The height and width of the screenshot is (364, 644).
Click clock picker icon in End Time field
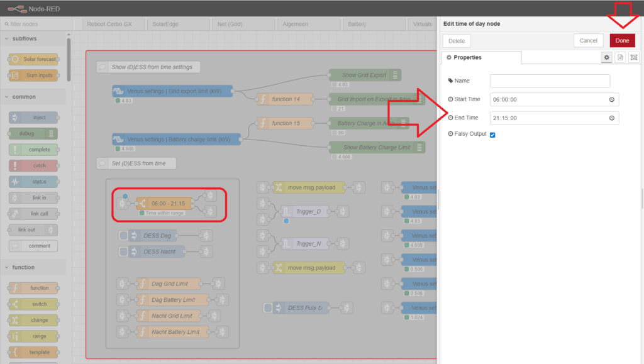point(611,118)
